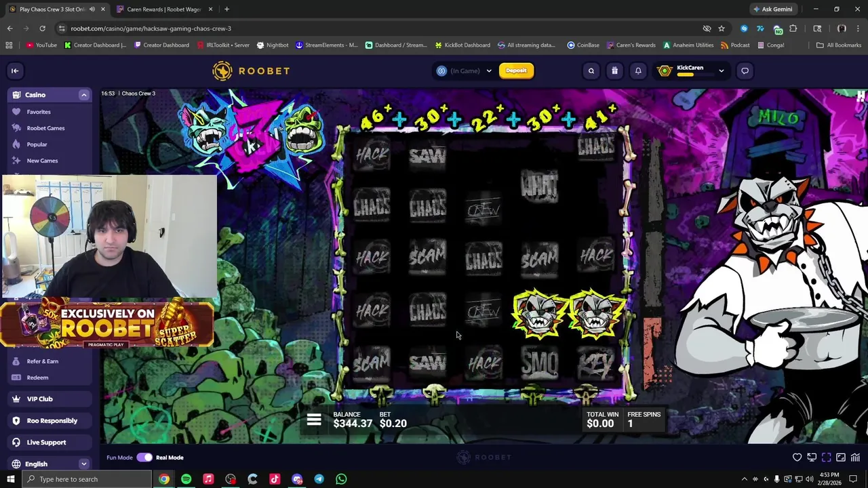Click the Exclusively on Roobet promo banner
868x488 pixels.
[107, 323]
